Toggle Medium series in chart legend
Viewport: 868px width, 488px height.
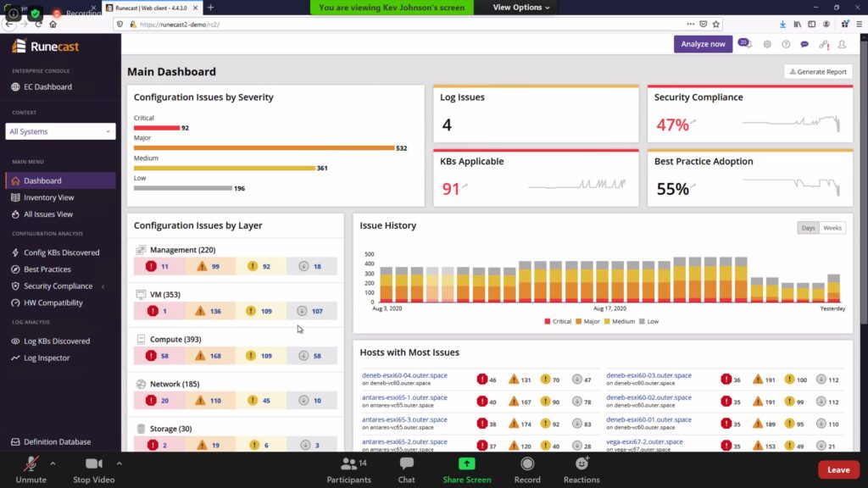point(619,321)
